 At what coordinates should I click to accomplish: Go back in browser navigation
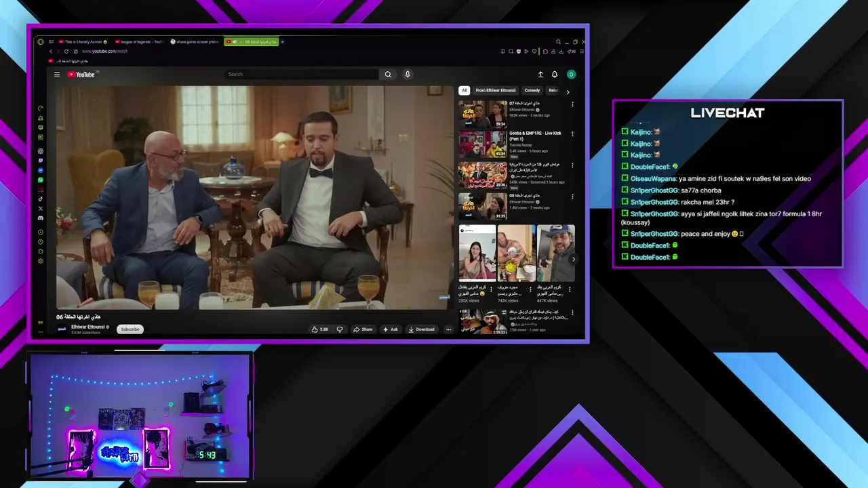coord(51,52)
